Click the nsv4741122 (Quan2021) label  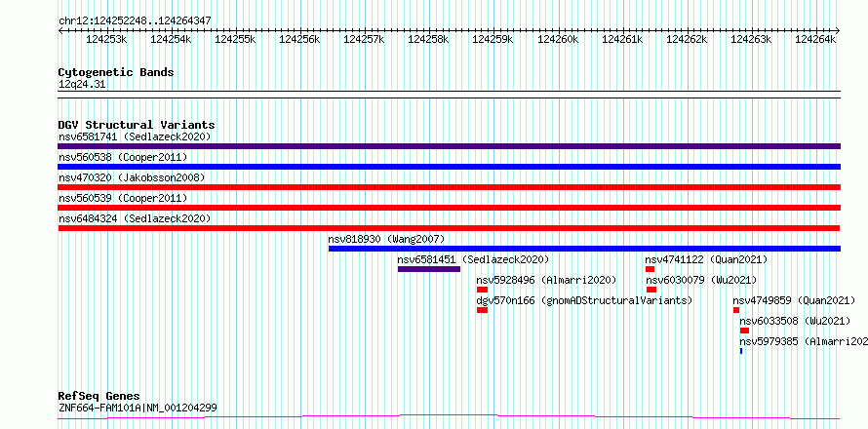[x=706, y=259]
